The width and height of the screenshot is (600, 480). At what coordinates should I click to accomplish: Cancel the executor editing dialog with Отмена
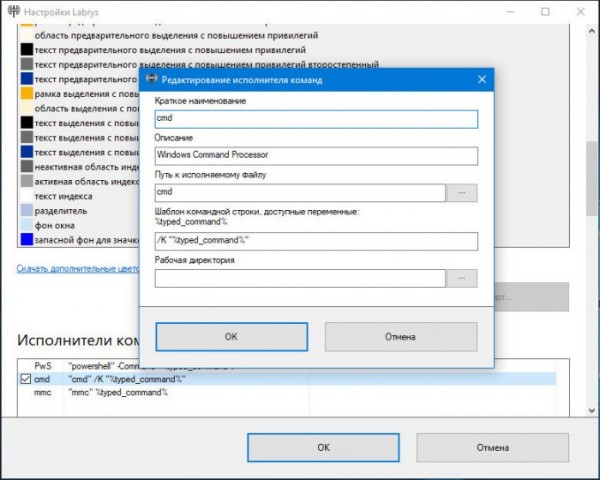coord(401,337)
